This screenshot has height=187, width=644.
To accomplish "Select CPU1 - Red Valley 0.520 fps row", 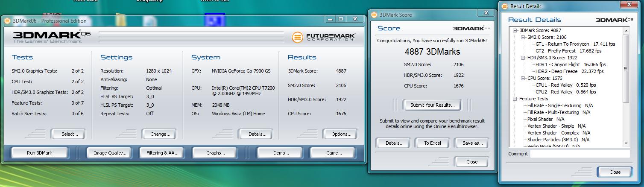I will pos(566,85).
